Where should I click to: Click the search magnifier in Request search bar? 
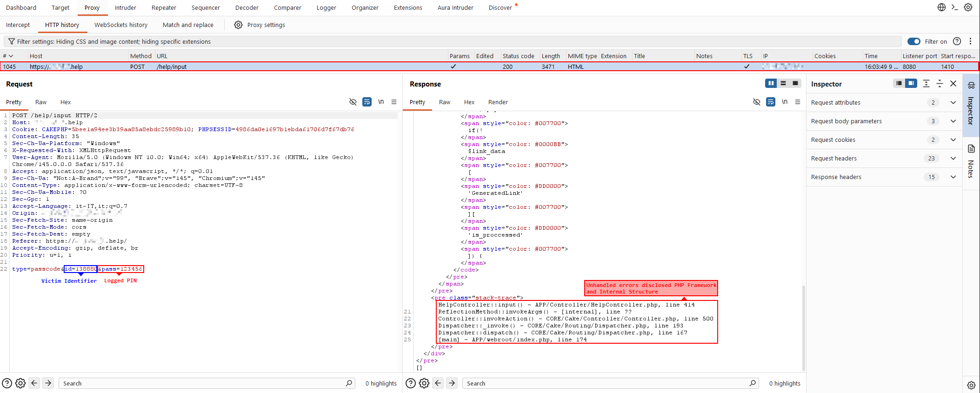(349, 383)
